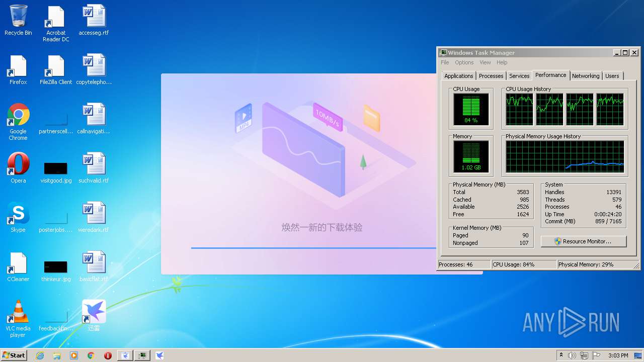Click 'CPU Usage: 84%' status bar entry

click(x=524, y=264)
